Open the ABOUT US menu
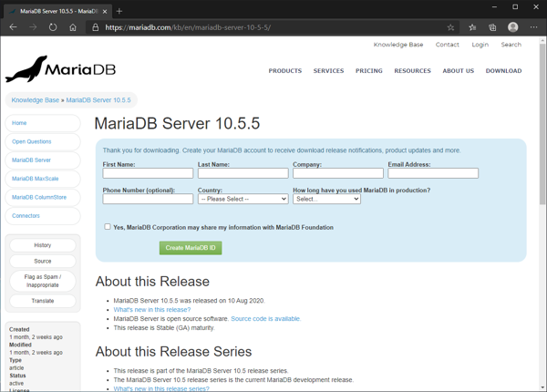This screenshot has height=392, width=547. 459,71
